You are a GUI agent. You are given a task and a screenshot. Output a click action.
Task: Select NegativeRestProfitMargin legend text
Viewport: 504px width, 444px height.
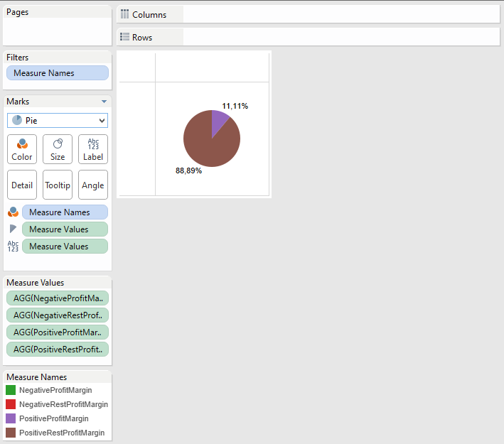64,404
